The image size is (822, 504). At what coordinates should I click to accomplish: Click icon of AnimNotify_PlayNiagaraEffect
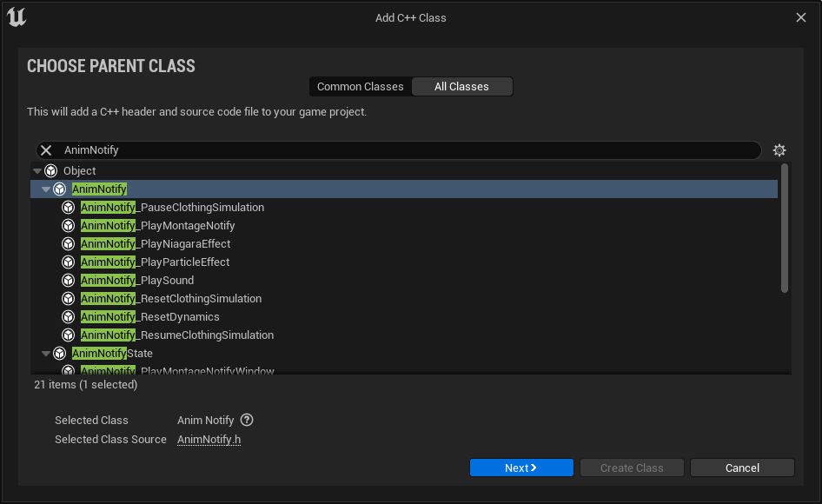[x=68, y=244]
